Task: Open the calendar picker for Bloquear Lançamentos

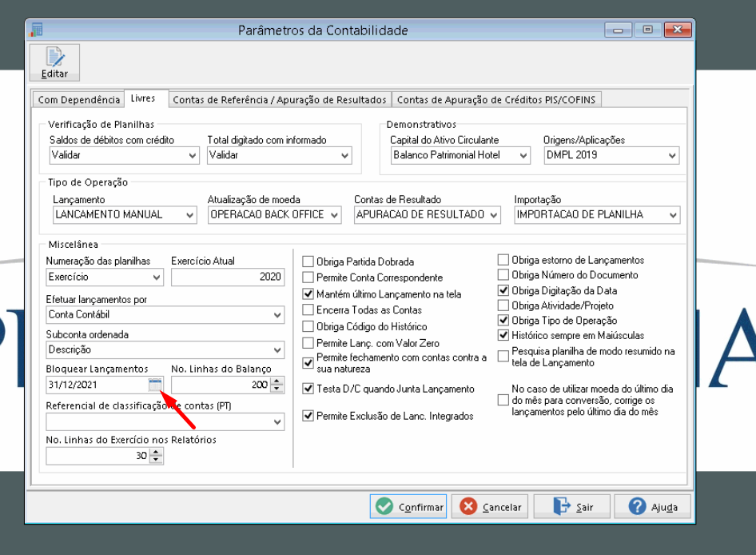Action: pyautogui.click(x=155, y=385)
